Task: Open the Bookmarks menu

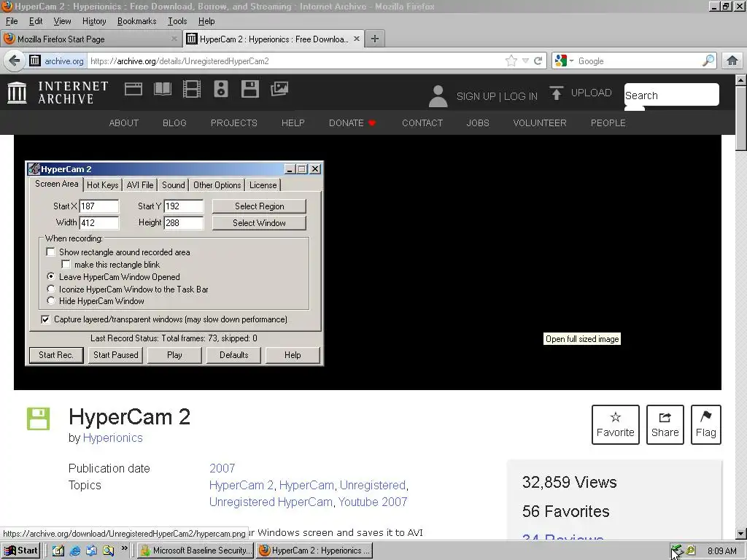Action: [x=136, y=21]
